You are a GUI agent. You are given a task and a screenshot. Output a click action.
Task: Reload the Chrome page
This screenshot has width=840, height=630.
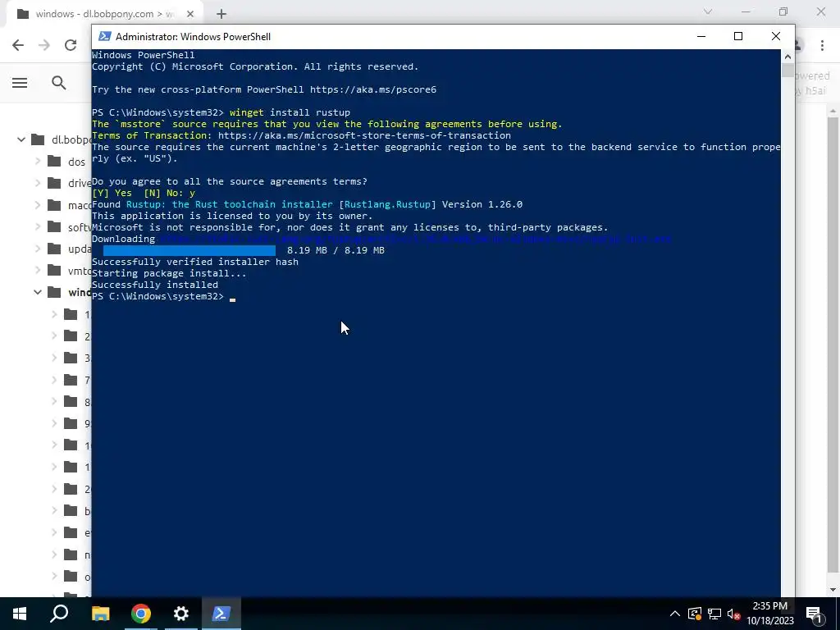pos(71,45)
